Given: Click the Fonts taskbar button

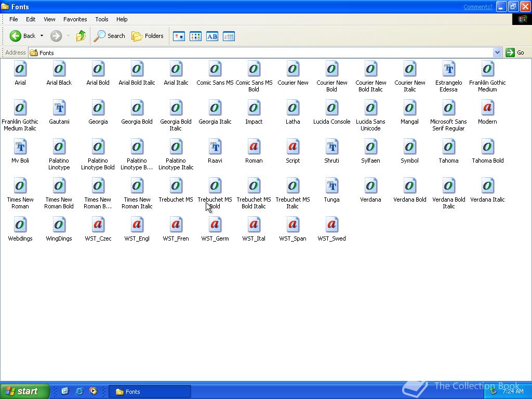Looking at the screenshot, I should click(150, 392).
